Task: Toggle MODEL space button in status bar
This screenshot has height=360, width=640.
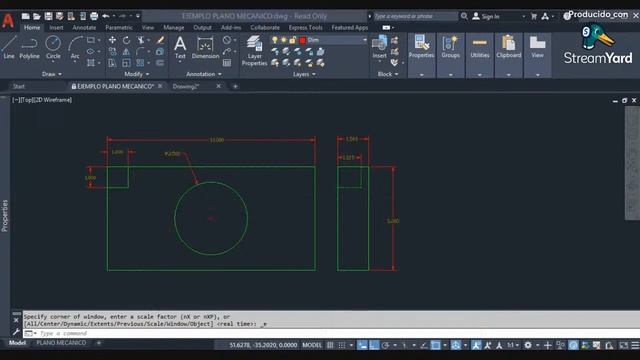Action: click(x=312, y=345)
